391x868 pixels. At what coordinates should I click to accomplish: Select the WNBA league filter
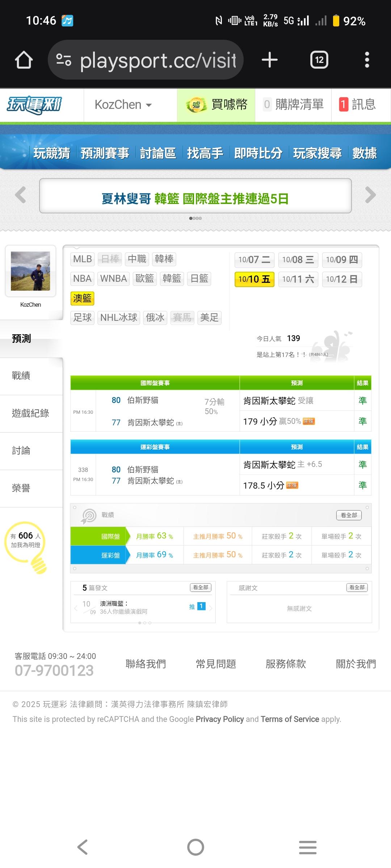tap(114, 278)
